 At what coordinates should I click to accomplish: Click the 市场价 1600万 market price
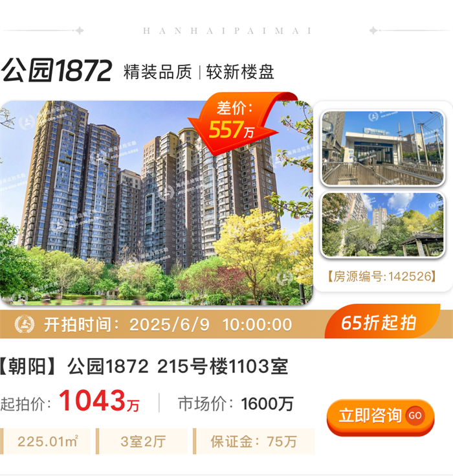tap(236, 403)
